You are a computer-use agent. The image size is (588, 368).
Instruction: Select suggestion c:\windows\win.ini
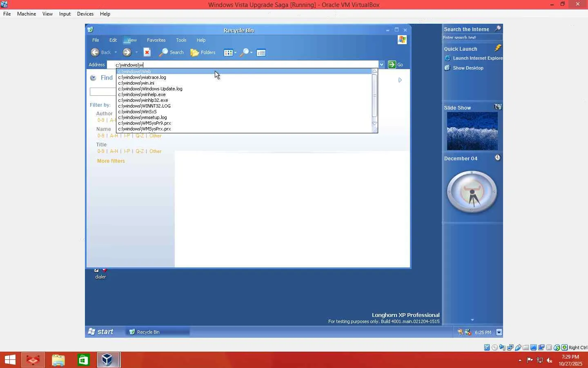click(x=244, y=83)
